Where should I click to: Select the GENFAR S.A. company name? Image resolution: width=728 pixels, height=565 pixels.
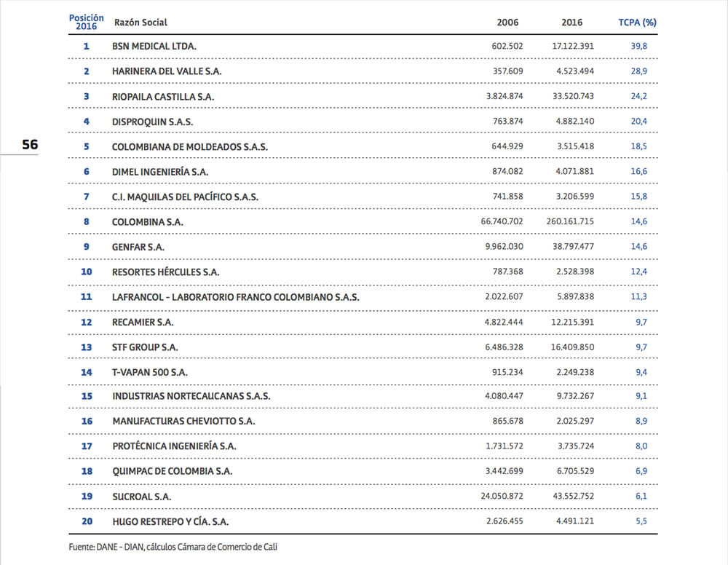[x=138, y=247]
